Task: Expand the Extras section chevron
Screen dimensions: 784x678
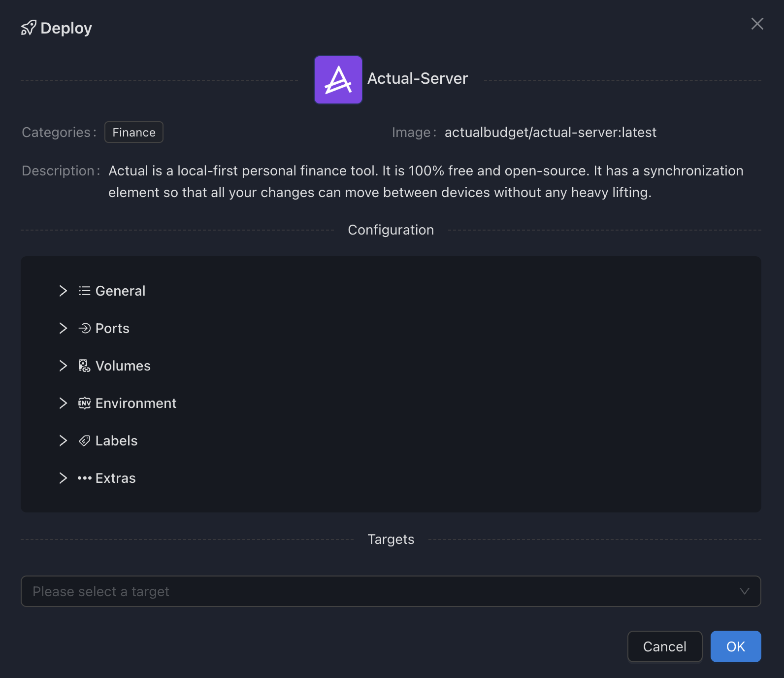Action: [x=63, y=478]
